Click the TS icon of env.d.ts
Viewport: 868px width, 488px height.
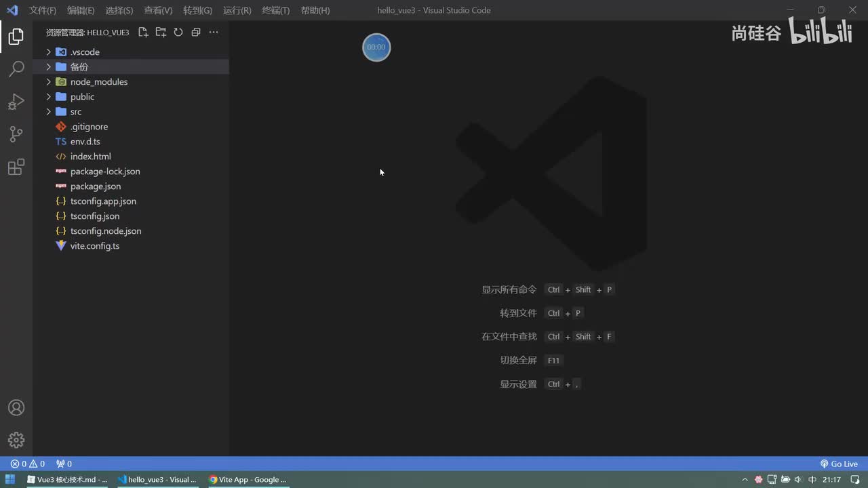pos(61,142)
